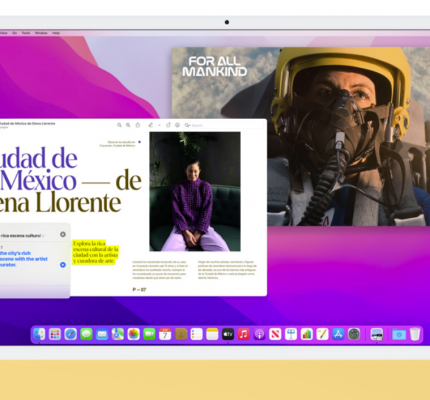Open the Help menu
430x400 pixels.
coord(56,33)
